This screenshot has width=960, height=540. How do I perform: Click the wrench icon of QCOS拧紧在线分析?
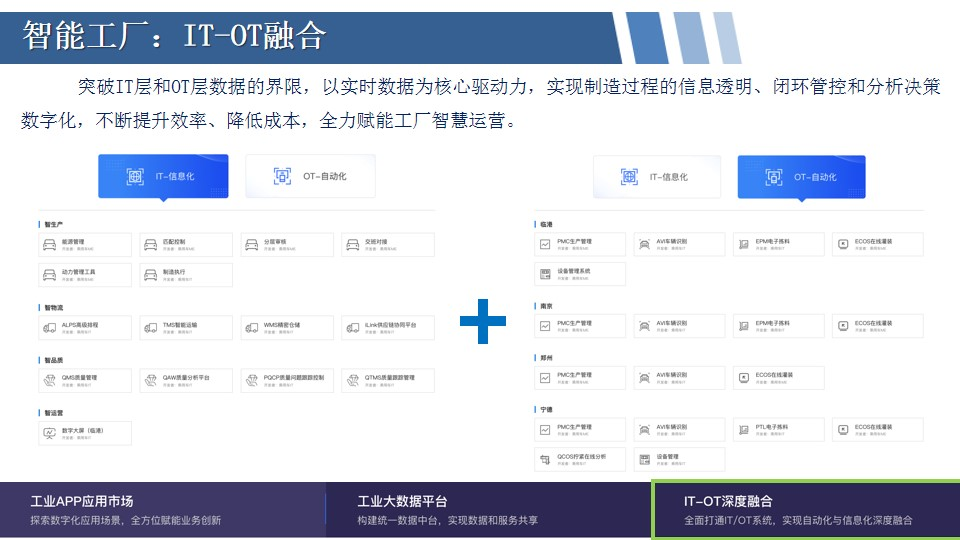(x=545, y=459)
